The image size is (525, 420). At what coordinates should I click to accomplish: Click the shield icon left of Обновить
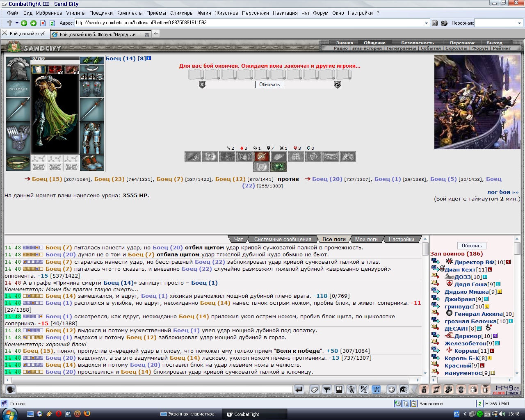[x=202, y=84]
